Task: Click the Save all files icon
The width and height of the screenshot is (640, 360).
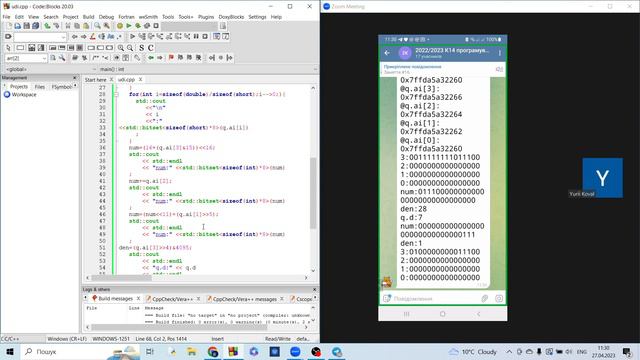Action: point(36,26)
